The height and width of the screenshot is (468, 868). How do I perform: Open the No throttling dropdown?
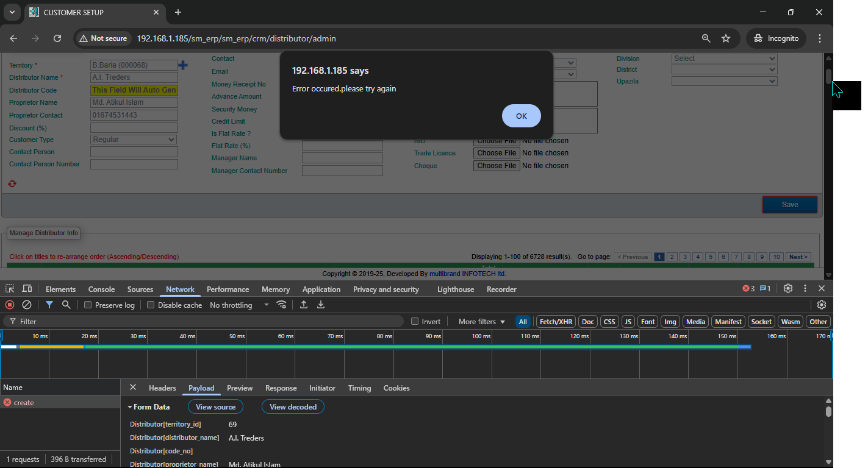pyautogui.click(x=239, y=305)
